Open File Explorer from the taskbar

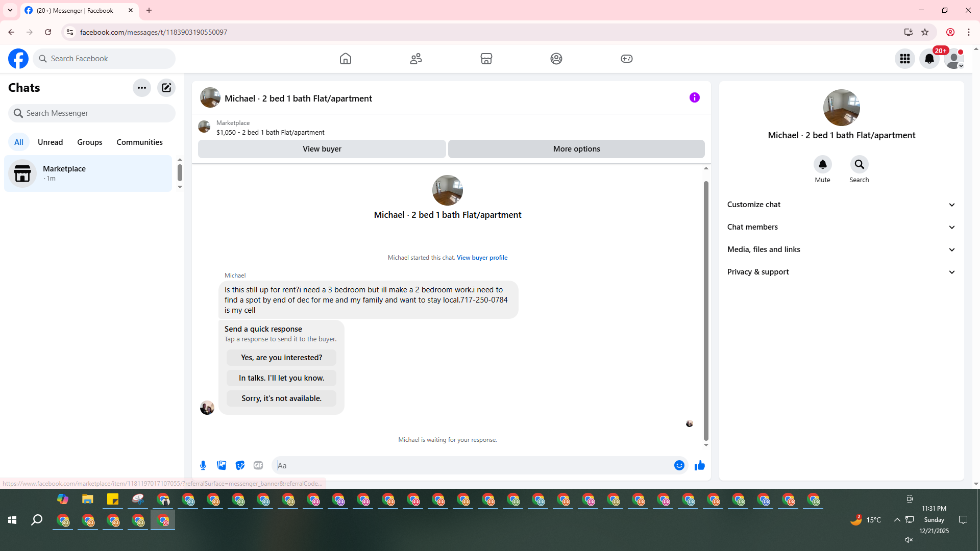88,499
